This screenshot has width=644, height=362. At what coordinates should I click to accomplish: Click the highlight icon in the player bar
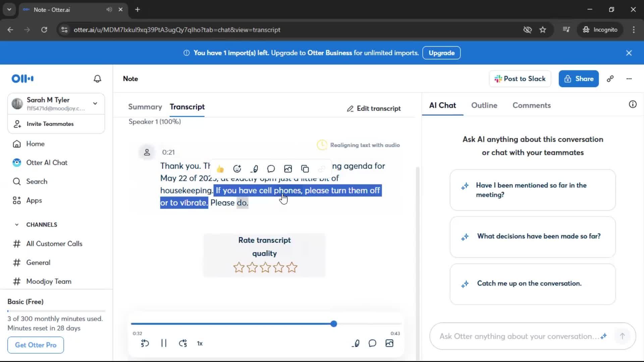point(356,343)
